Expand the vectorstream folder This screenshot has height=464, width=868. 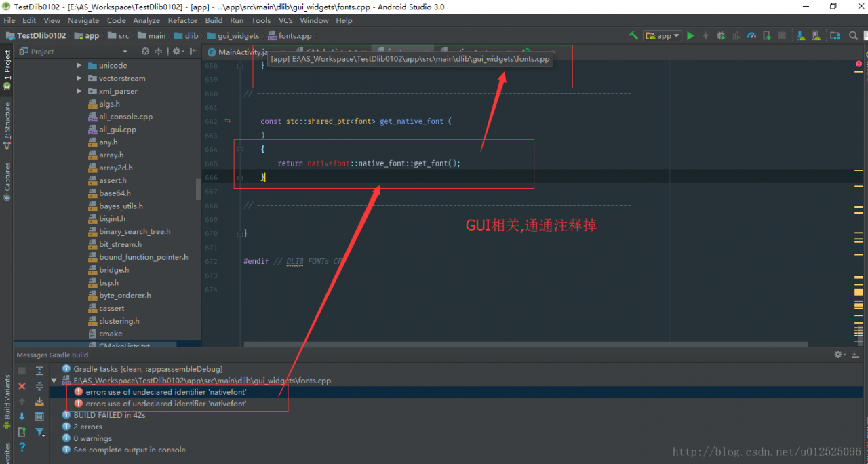tap(79, 79)
